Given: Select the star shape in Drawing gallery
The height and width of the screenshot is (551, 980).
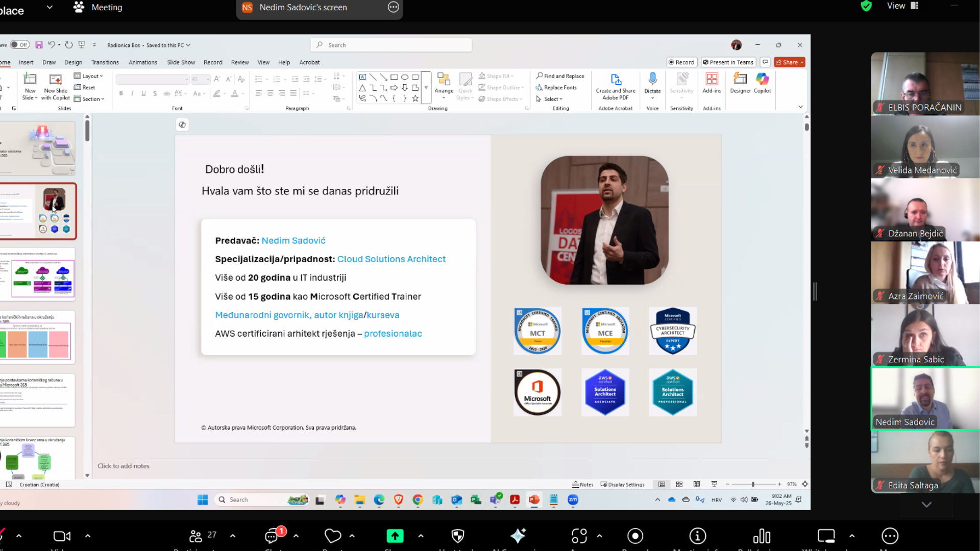Looking at the screenshot, I should tap(415, 98).
